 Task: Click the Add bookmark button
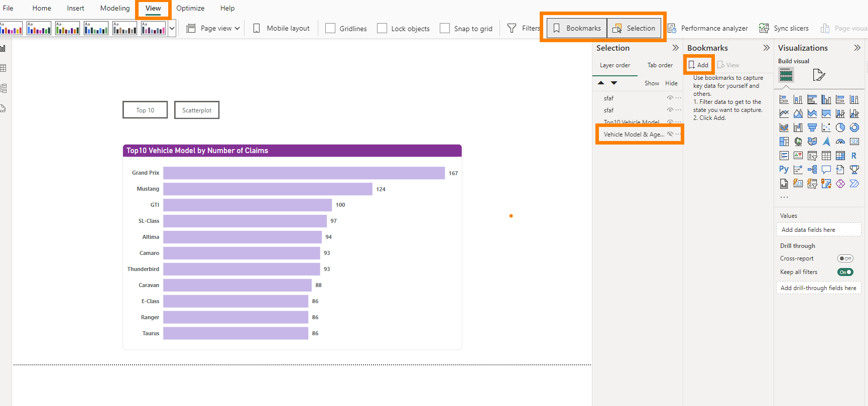pos(698,65)
